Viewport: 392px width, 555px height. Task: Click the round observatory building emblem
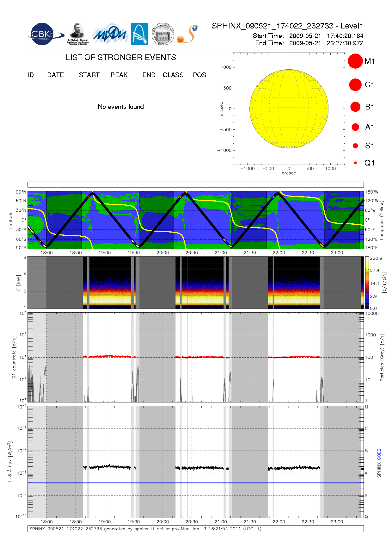coord(163,34)
